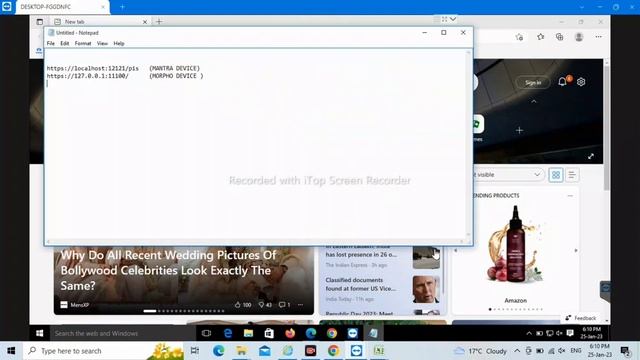Open the 17°C Cloudy weather widget
Image resolution: width=640 pixels, height=360 pixels.
coord(480,351)
